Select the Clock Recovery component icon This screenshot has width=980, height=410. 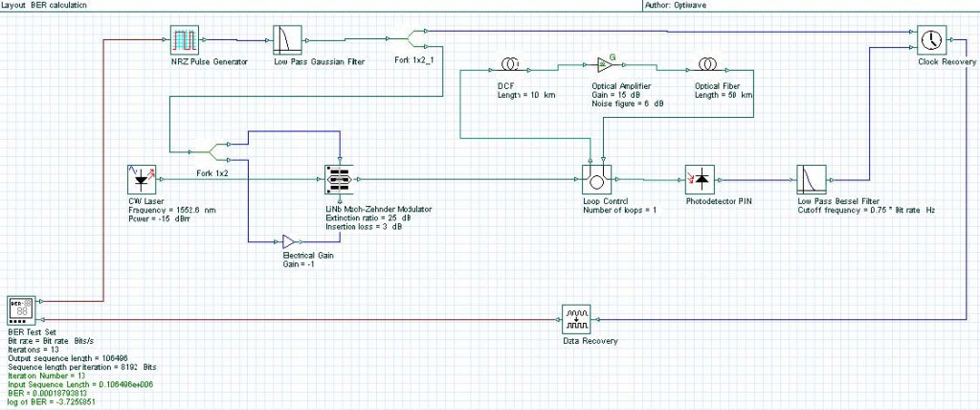(931, 40)
